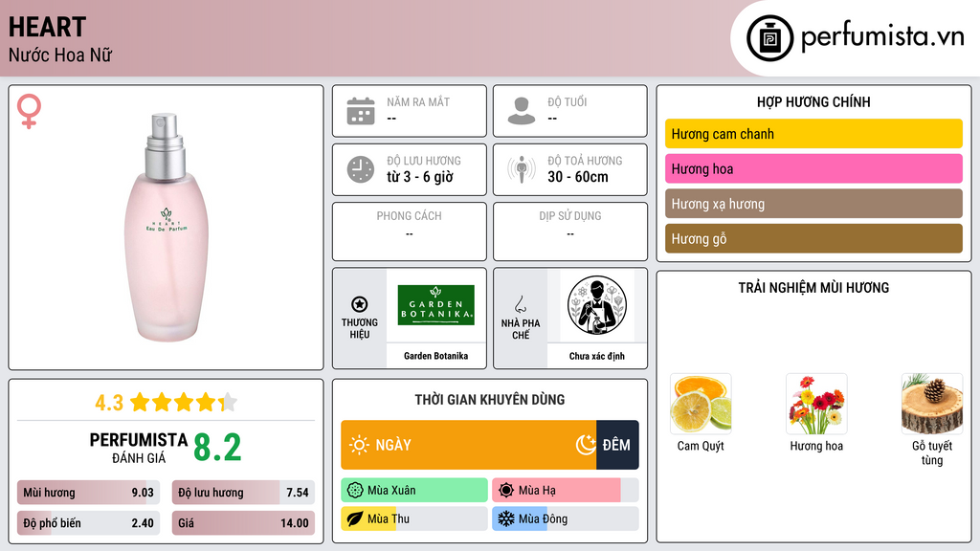The image size is (980, 551).
Task: Click the pink Hương hoa accord bar
Action: coord(813,168)
